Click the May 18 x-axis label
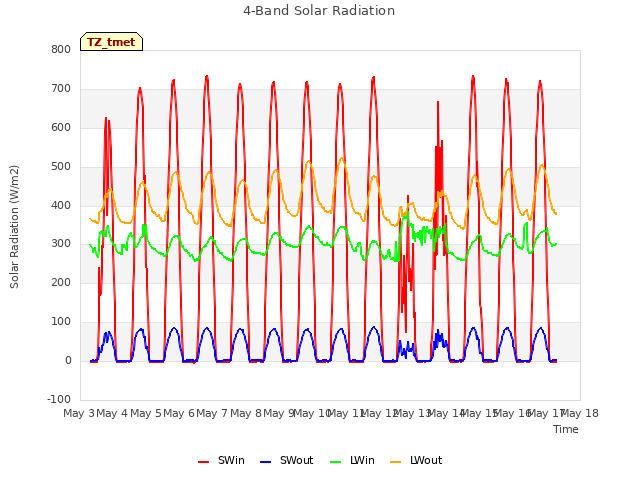The height and width of the screenshot is (480, 640). (580, 413)
